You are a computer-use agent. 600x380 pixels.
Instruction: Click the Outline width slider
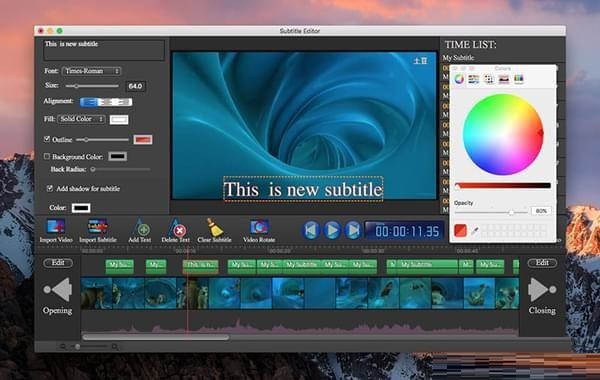[102, 140]
